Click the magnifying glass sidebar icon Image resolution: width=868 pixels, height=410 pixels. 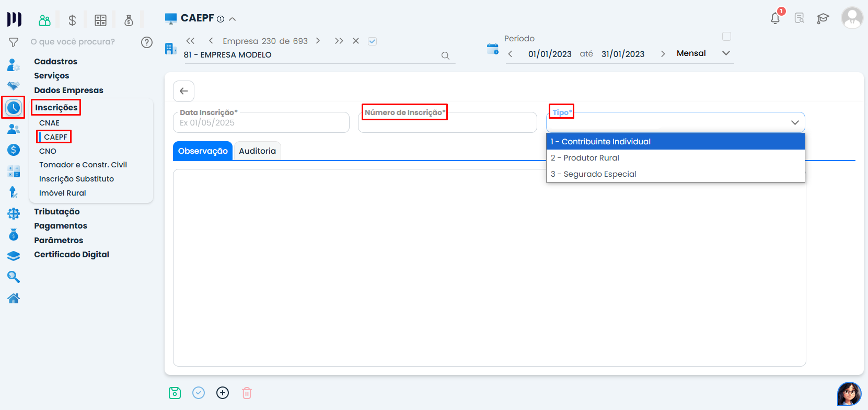click(x=14, y=277)
